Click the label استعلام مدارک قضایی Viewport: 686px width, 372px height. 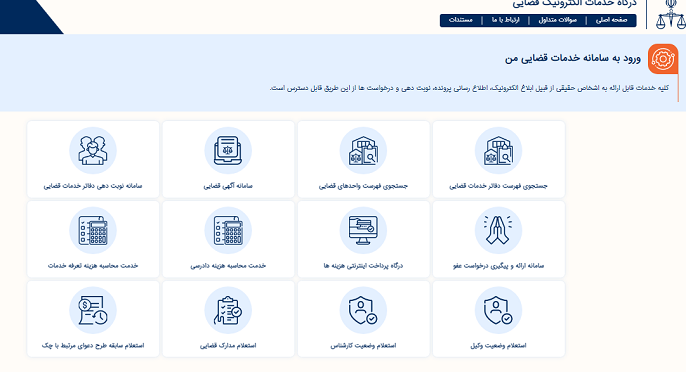tap(228, 346)
